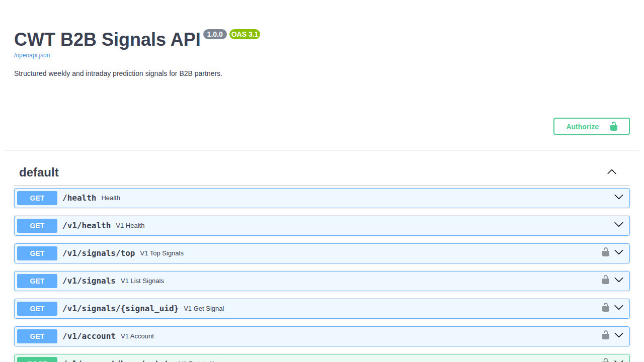The height and width of the screenshot is (362, 644).
Task: Click the GET badge for /v1/signals/{signal_uid}
Action: 37,309
